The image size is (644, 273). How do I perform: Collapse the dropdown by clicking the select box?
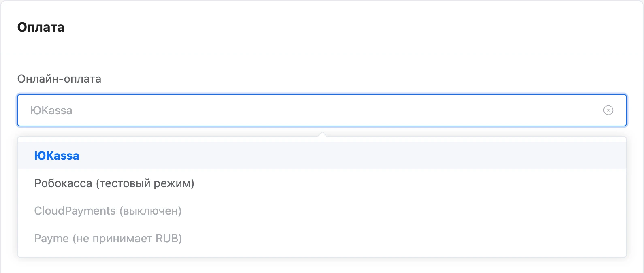pyautogui.click(x=322, y=110)
